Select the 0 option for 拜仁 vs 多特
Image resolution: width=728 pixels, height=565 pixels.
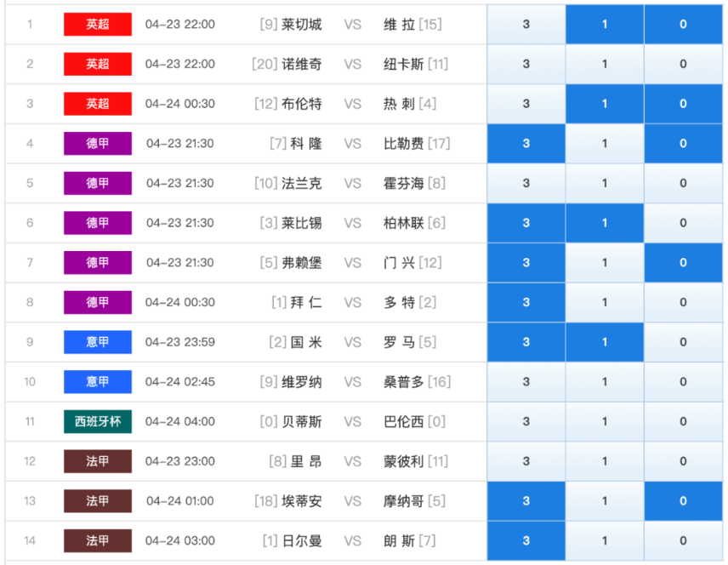point(683,302)
